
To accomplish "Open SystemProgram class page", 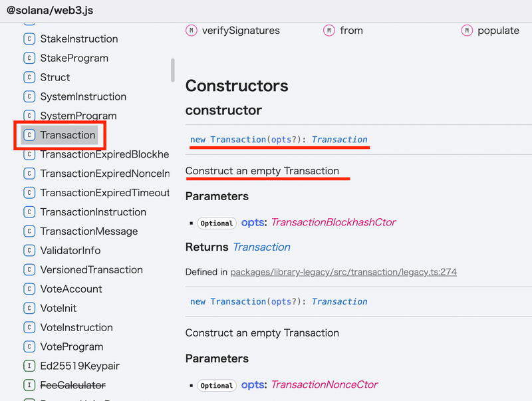I will (78, 116).
